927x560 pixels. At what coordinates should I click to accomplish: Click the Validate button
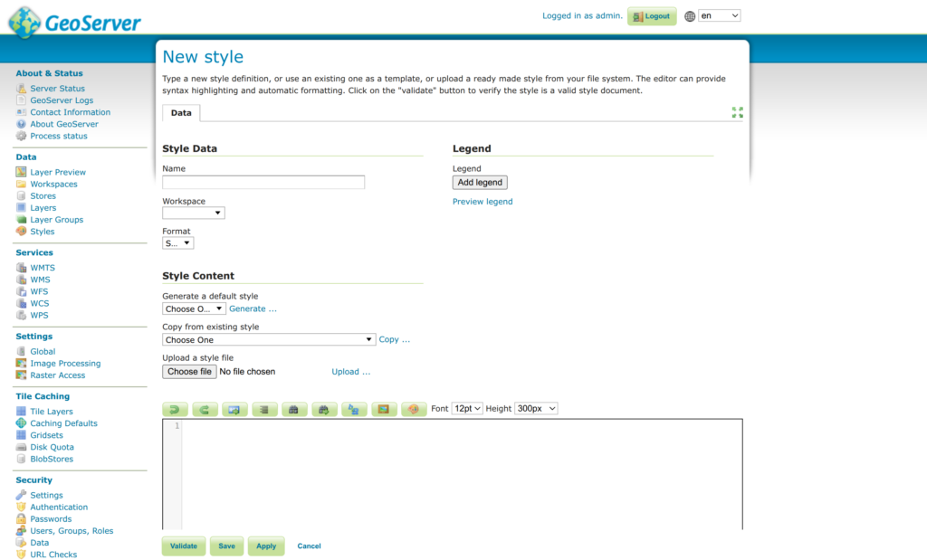(184, 546)
